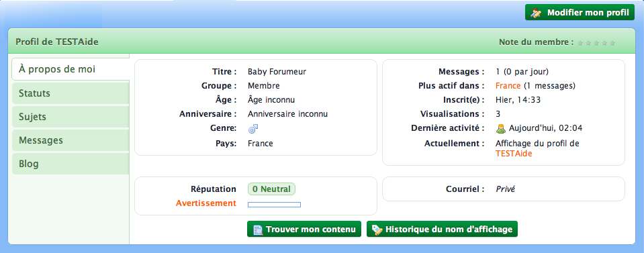644x253 pixels.
Task: Click the Hier, 14:33 registration date
Action: click(x=517, y=100)
